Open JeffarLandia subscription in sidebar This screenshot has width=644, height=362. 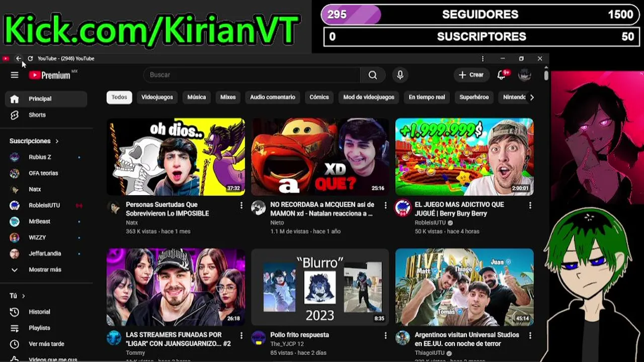46,253
